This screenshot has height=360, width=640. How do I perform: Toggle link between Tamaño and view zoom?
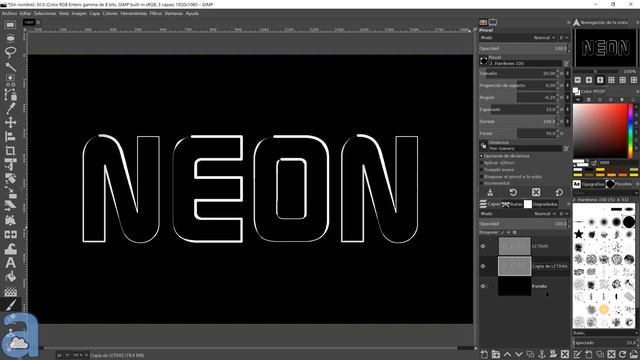tap(567, 73)
